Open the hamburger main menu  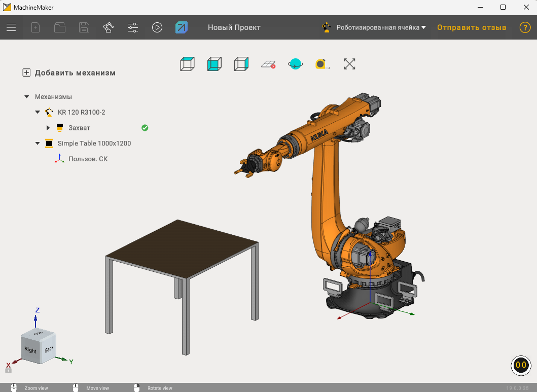tap(11, 27)
